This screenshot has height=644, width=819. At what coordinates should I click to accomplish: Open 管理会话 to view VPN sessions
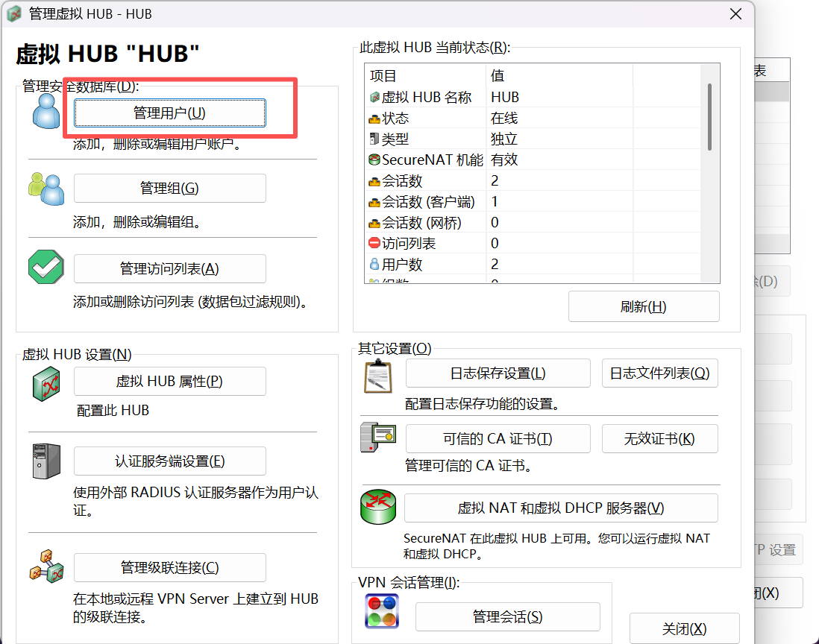click(x=507, y=616)
